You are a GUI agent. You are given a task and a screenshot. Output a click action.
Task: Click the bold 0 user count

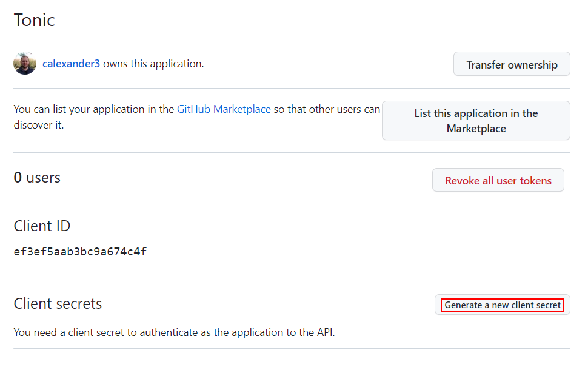tap(18, 178)
